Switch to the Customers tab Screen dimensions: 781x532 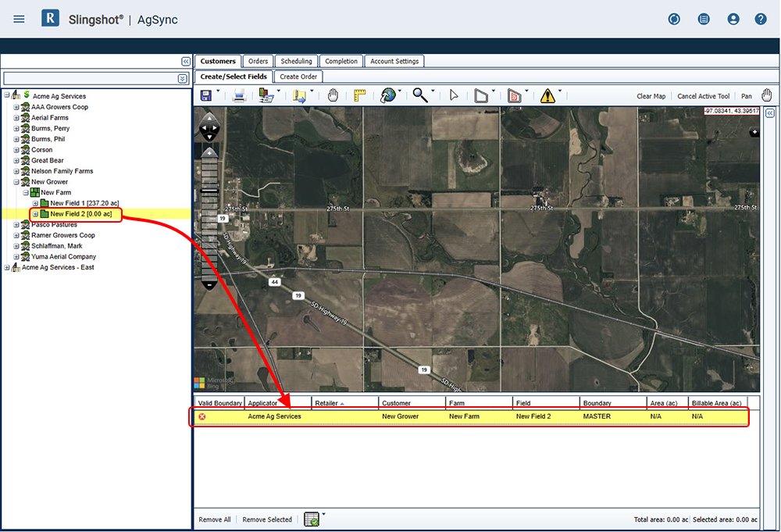tap(218, 61)
